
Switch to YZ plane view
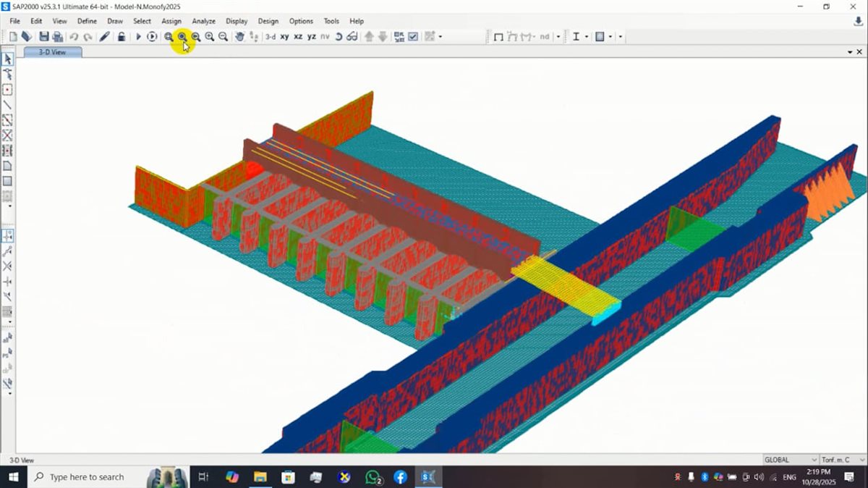point(311,36)
